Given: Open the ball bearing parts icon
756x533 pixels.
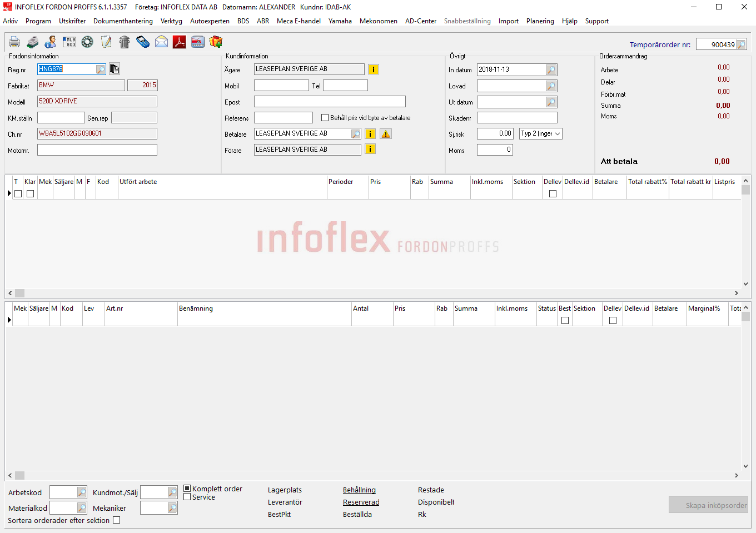Looking at the screenshot, I should coord(87,42).
